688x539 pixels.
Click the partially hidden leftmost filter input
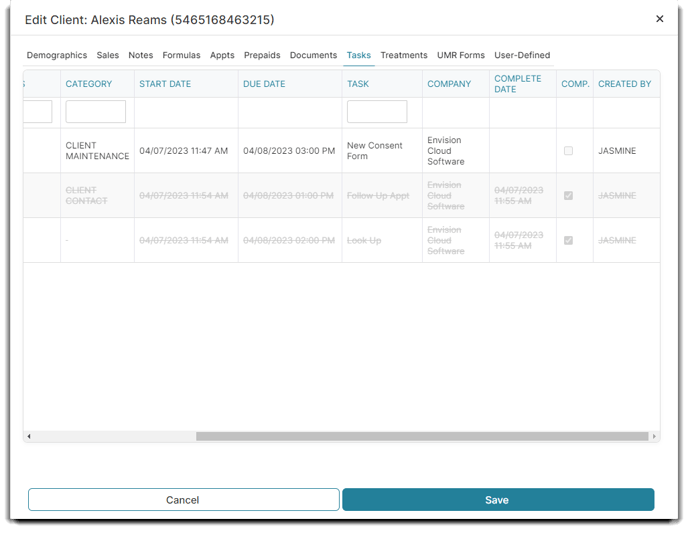(38, 111)
